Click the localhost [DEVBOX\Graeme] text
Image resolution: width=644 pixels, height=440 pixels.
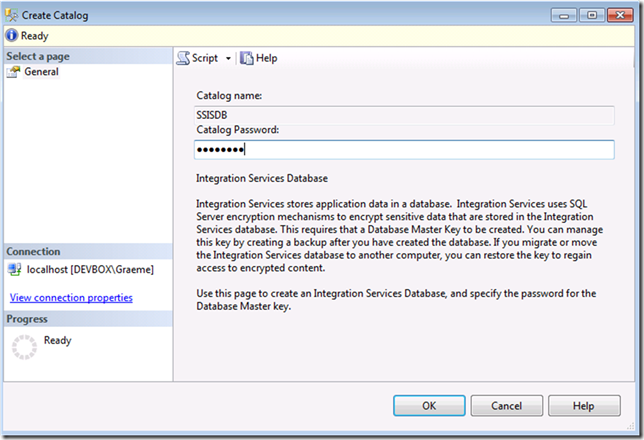coord(90,270)
